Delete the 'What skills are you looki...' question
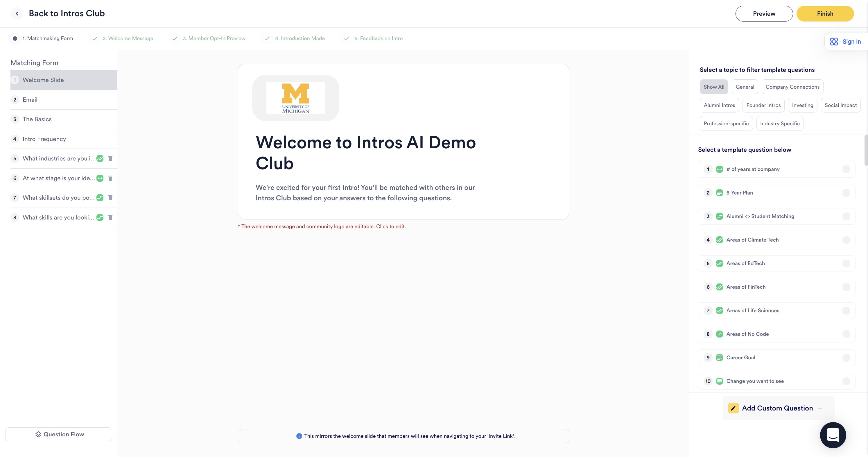Screen dimensions: 868x457 pyautogui.click(x=110, y=217)
